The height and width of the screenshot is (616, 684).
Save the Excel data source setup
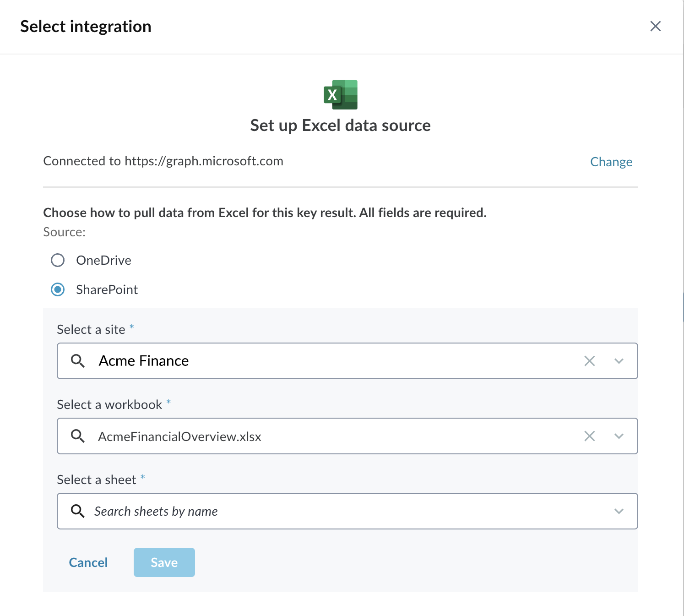[x=164, y=562]
